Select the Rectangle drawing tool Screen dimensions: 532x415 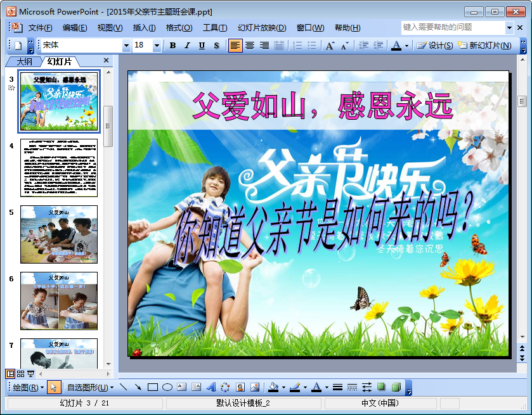click(152, 387)
